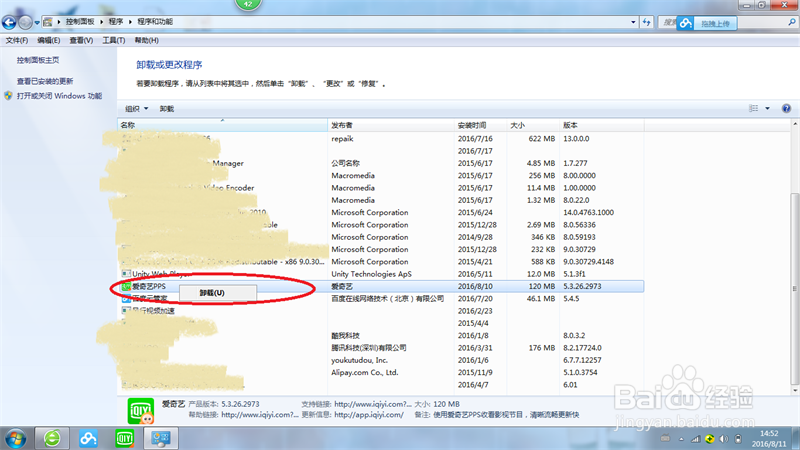
Task: Sort by 发布者 column header
Action: tap(391, 125)
